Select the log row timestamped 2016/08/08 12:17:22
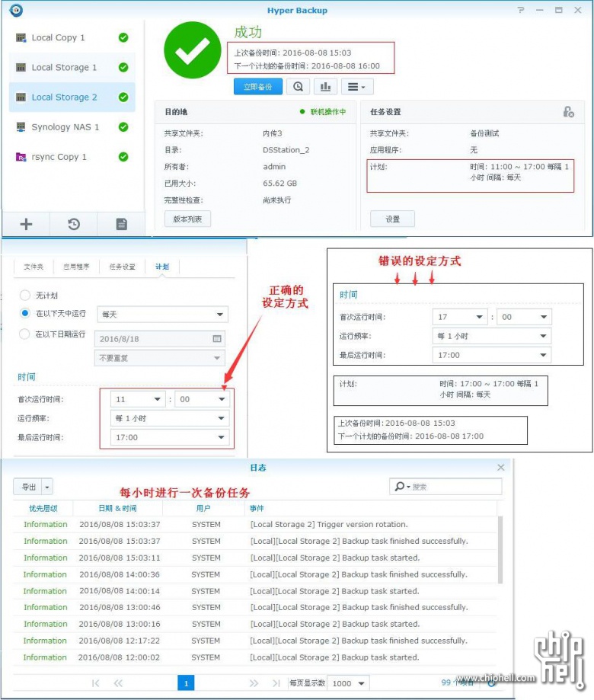594x700 pixels. coord(255,641)
